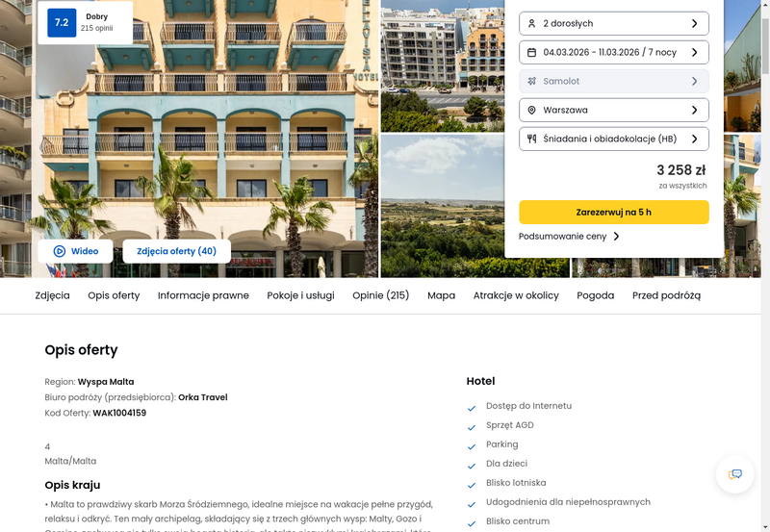Go to the Pokoje i usługi tab
Image resolution: width=770 pixels, height=532 pixels.
300,295
